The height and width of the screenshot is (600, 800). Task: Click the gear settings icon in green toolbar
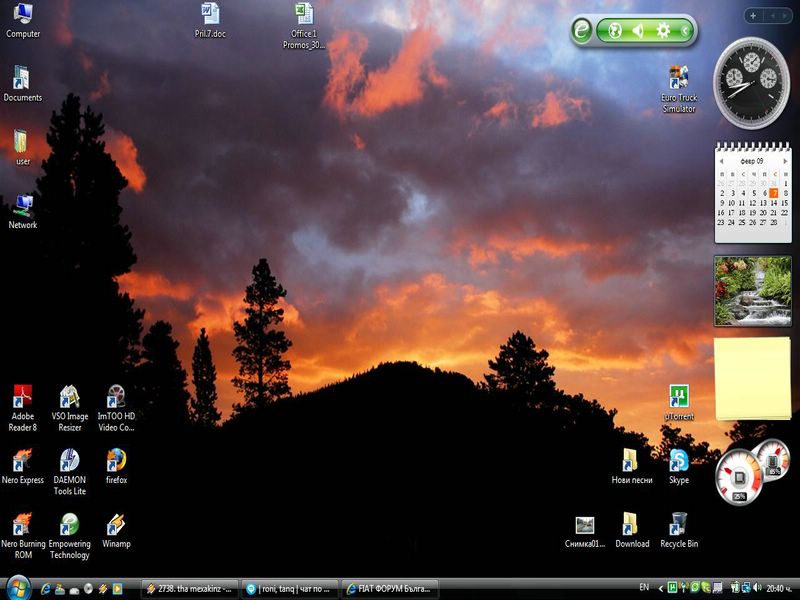pyautogui.click(x=662, y=31)
